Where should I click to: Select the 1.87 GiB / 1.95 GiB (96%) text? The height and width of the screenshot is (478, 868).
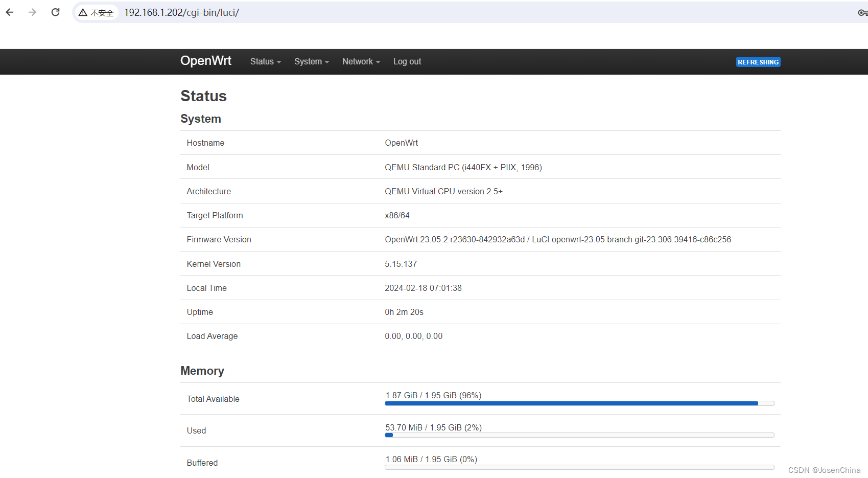[x=433, y=395]
